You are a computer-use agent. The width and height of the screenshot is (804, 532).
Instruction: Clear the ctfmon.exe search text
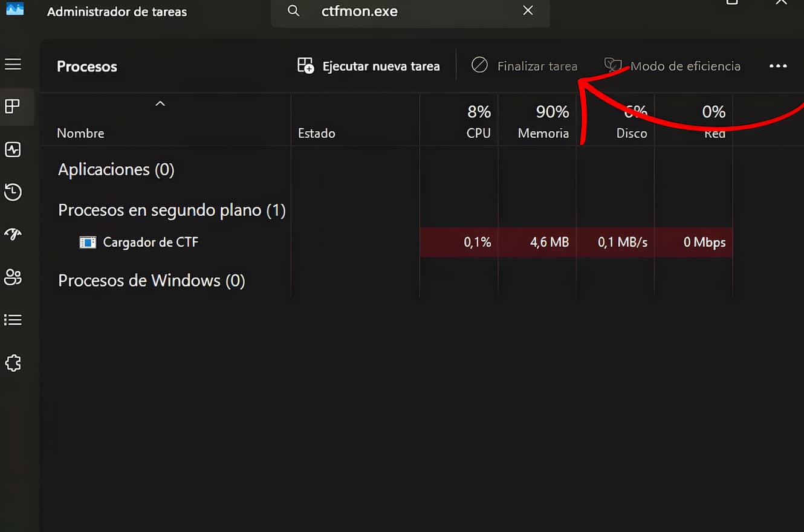[x=528, y=11]
